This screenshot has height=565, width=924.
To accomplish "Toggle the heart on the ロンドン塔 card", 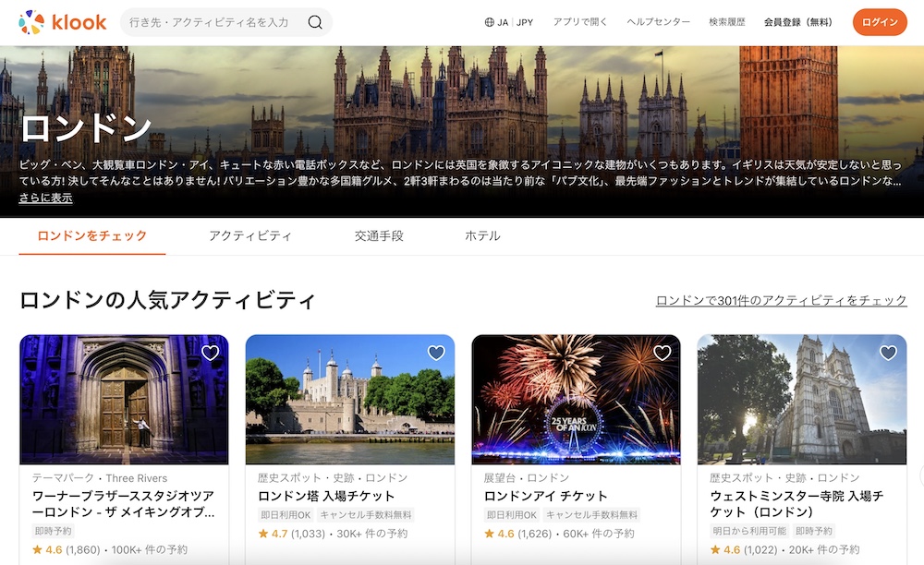I will point(436,353).
